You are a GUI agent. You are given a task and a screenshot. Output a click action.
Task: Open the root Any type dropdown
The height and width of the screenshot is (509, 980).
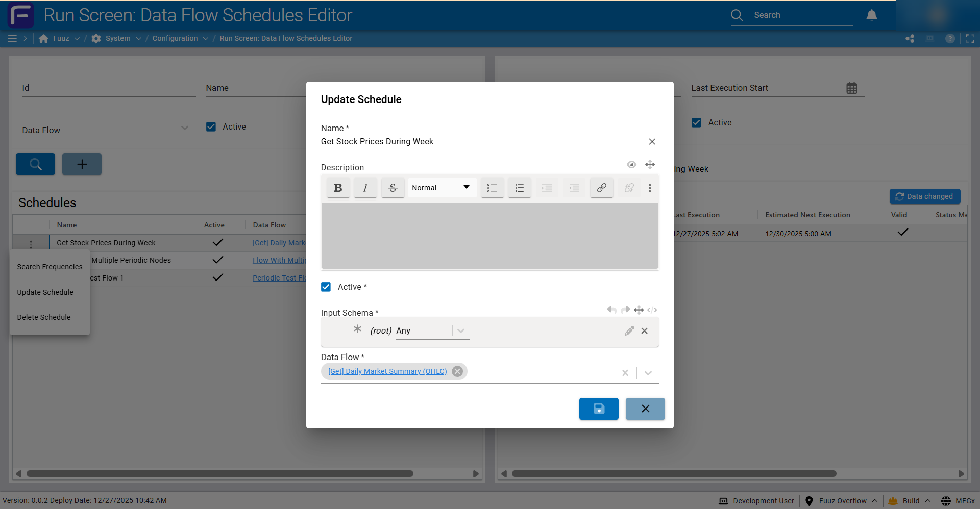(460, 331)
